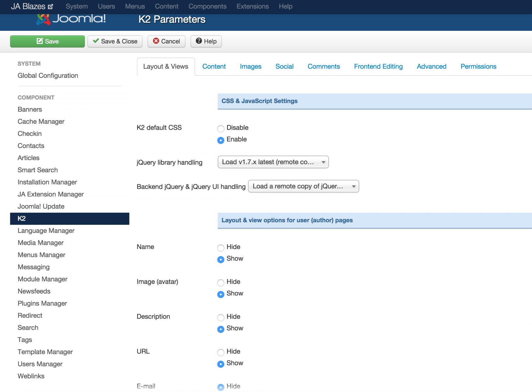532x392 pixels.
Task: Select Hide for Name option
Action: coord(221,248)
